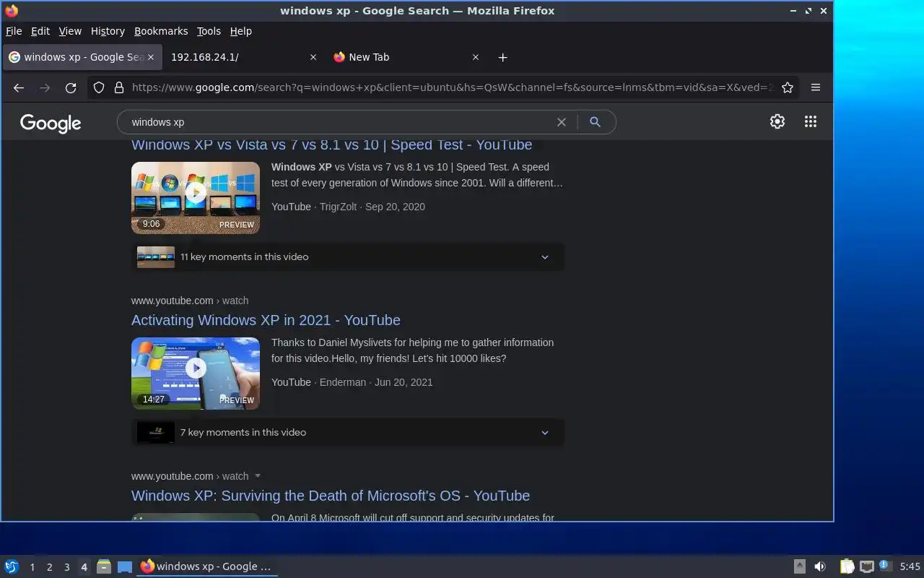Open Google quick settings gear
The height and width of the screenshot is (578, 924).
(x=777, y=122)
